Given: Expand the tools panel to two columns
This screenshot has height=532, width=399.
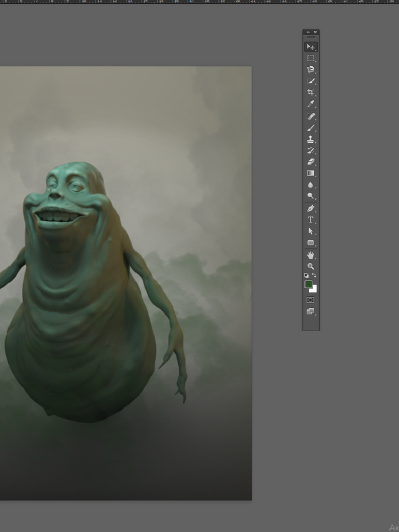Looking at the screenshot, I should tap(308, 32).
